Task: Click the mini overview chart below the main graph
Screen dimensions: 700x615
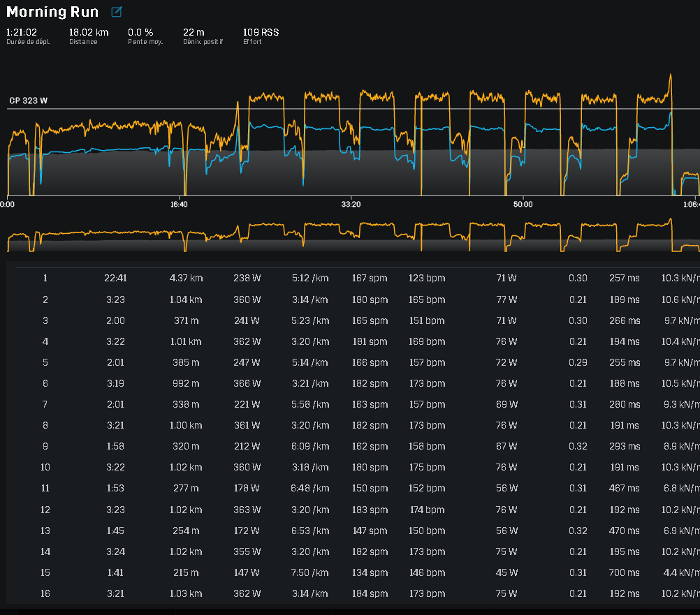Action: (x=353, y=235)
